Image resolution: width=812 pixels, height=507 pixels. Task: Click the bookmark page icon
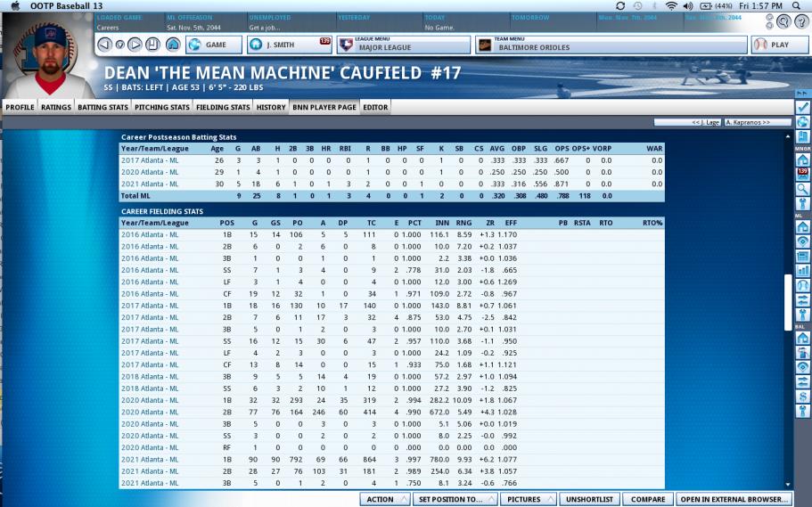pos(154,44)
